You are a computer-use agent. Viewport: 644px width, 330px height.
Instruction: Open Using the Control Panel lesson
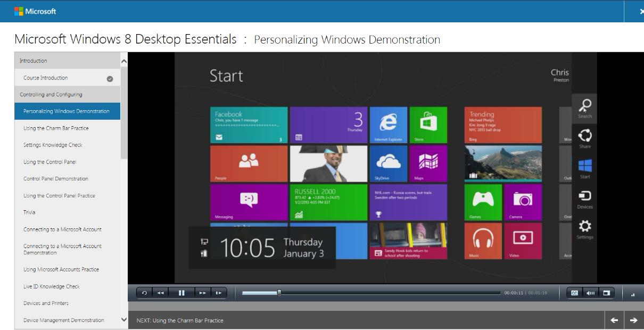point(68,162)
